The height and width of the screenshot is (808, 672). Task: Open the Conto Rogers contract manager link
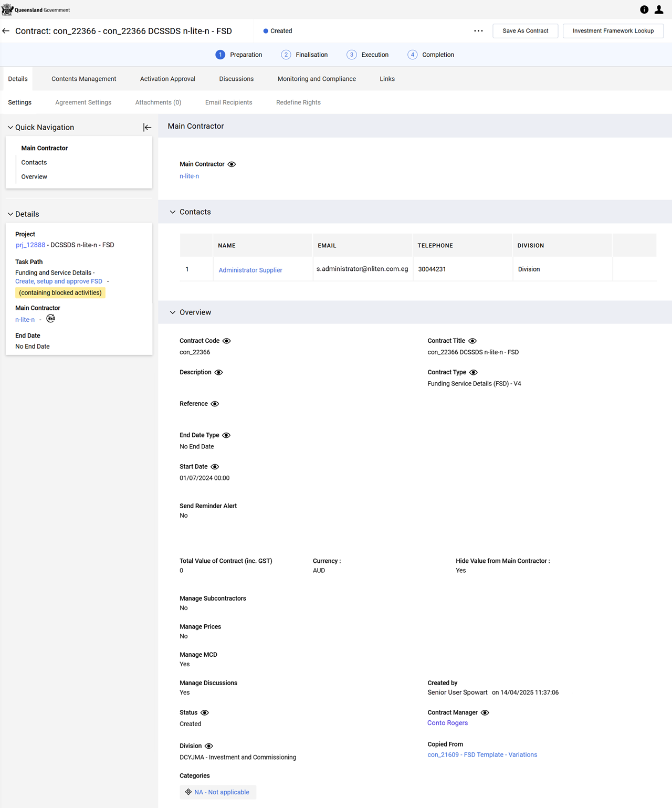tap(447, 723)
